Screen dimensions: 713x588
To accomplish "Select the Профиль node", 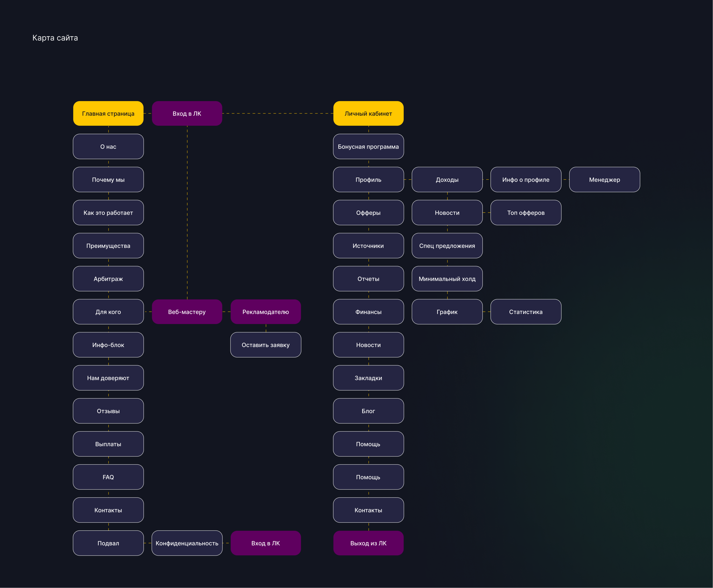I will [x=368, y=180].
